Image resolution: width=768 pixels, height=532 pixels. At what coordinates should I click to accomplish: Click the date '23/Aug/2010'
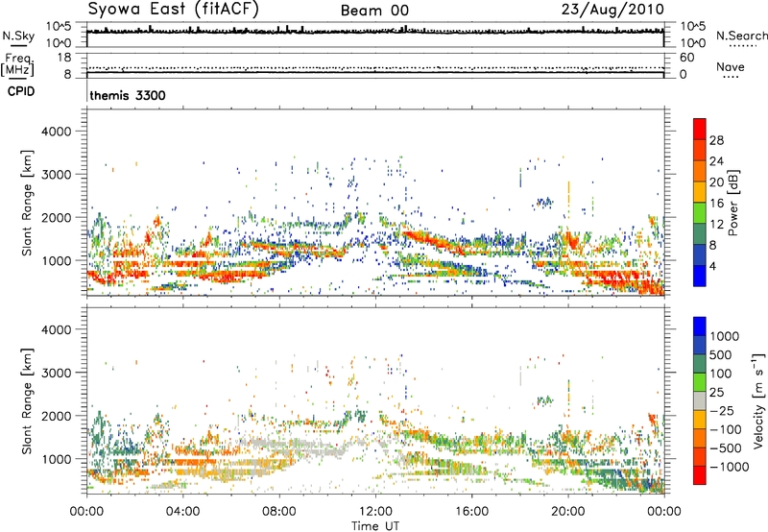coord(612,10)
